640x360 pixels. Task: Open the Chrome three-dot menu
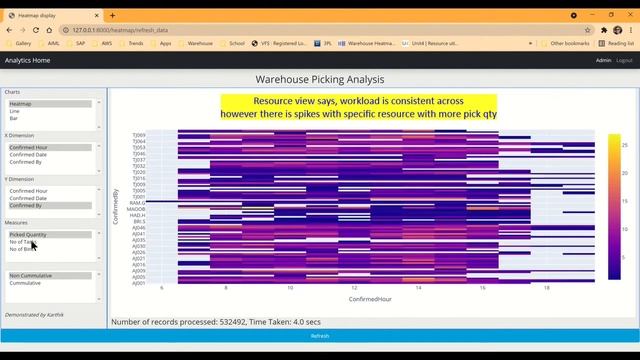(x=631, y=30)
